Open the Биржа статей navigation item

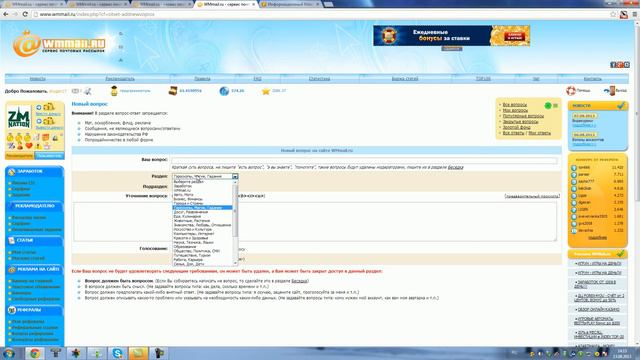click(405, 79)
